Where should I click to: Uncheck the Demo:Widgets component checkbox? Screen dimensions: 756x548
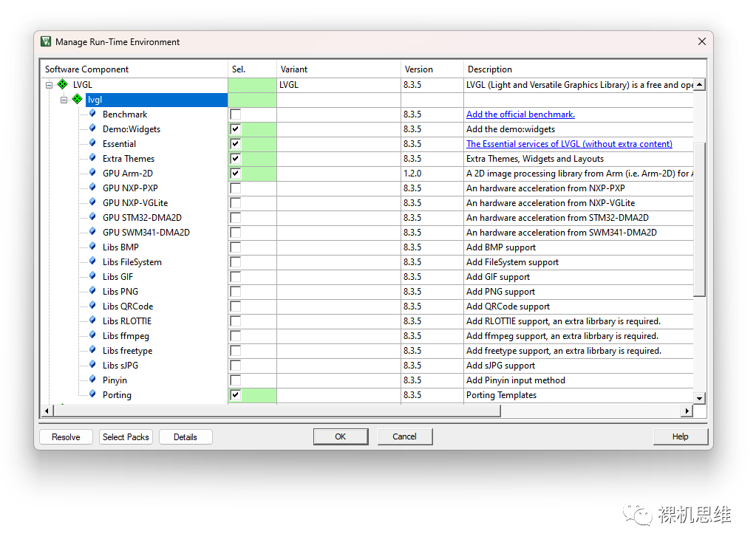pos(235,129)
